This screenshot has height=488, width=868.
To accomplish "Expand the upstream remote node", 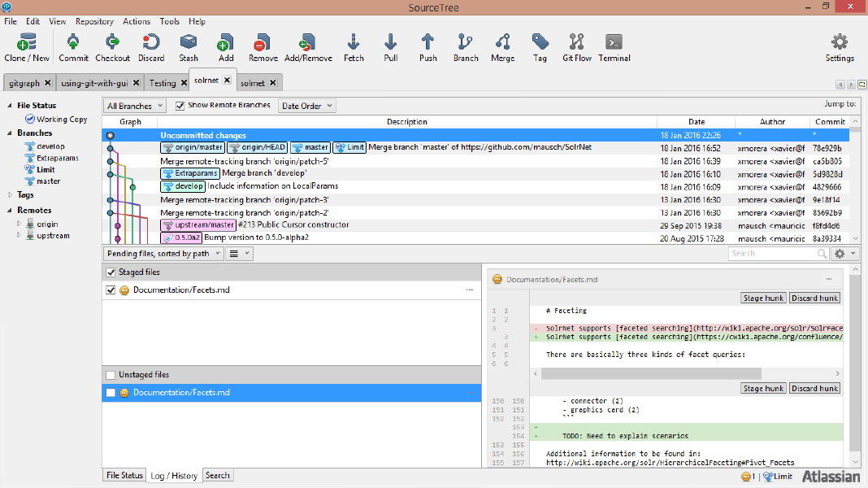I will click(x=19, y=235).
